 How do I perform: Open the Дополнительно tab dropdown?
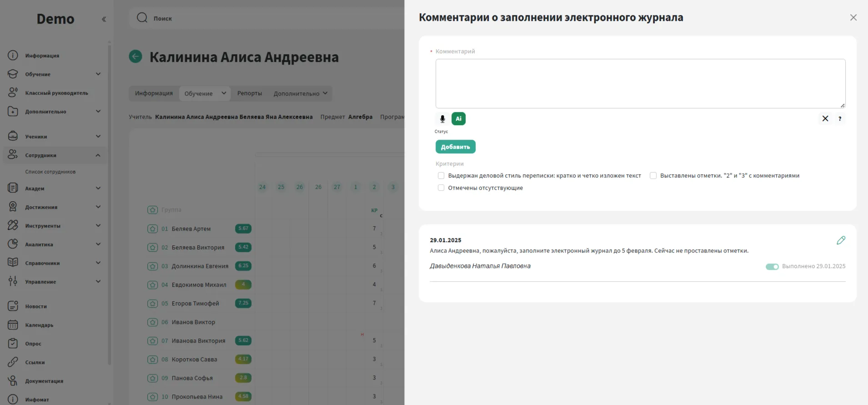pos(300,93)
